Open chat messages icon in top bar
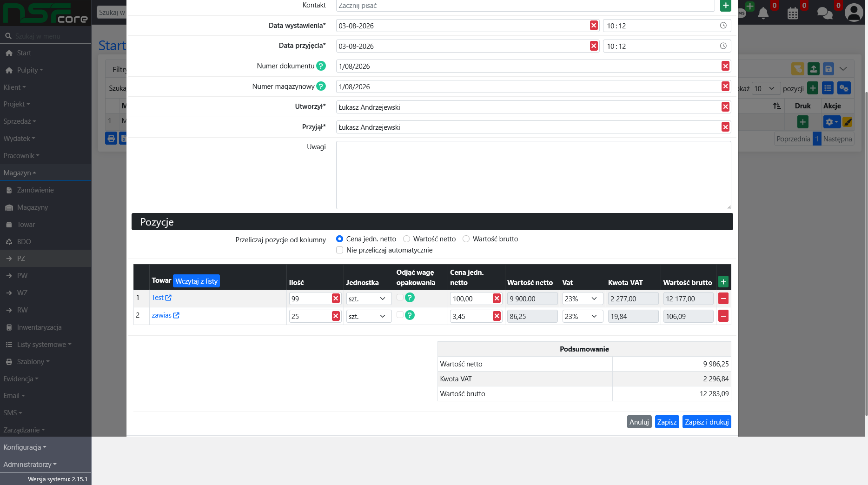The height and width of the screenshot is (485, 868). pyautogui.click(x=825, y=13)
